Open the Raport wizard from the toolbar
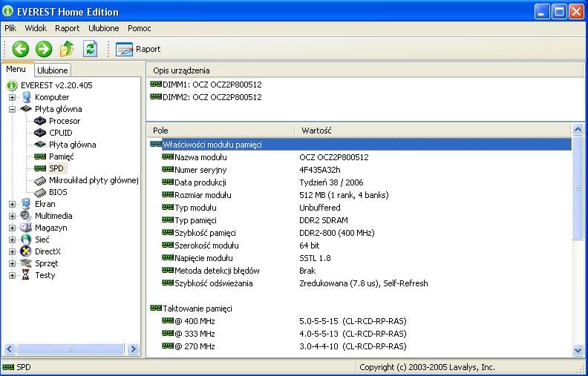 pos(138,49)
